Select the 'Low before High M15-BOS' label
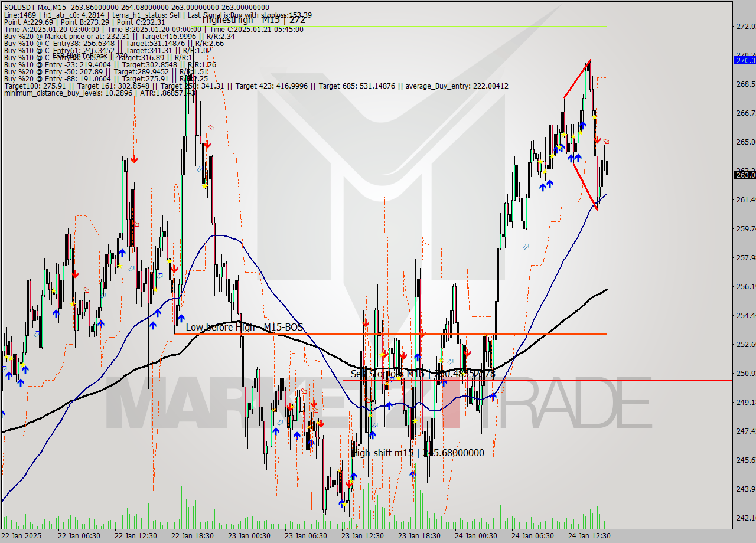This screenshot has height=543, width=756. [x=245, y=327]
